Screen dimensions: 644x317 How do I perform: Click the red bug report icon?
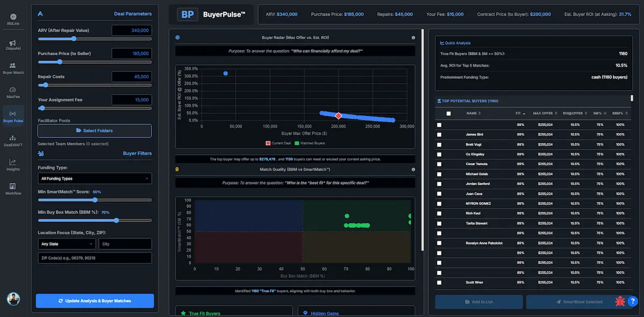[620, 300]
